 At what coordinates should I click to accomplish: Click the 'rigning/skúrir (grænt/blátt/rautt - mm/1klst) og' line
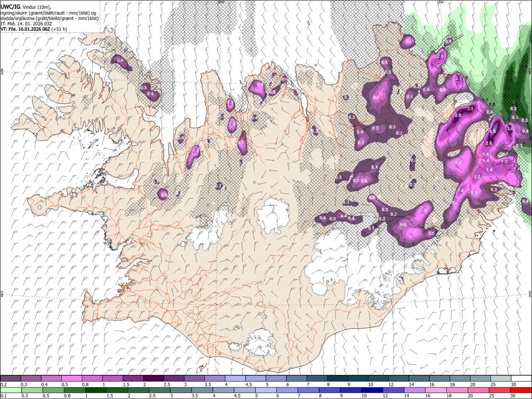[48, 12]
